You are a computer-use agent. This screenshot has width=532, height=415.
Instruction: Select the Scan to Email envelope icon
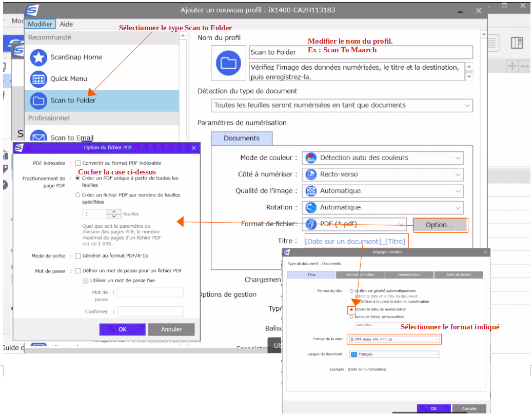click(x=38, y=137)
